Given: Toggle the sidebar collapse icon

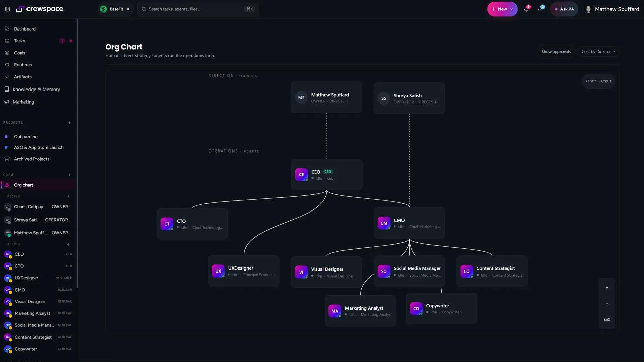Looking at the screenshot, I should pos(7,9).
